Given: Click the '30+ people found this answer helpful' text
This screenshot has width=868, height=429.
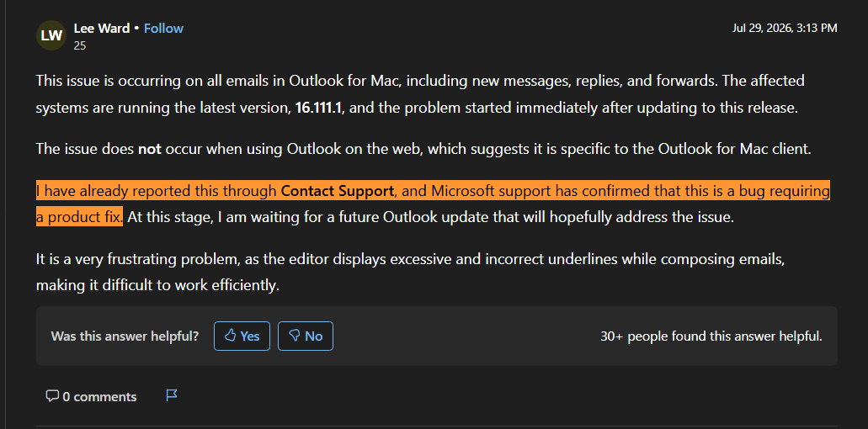Looking at the screenshot, I should [711, 336].
